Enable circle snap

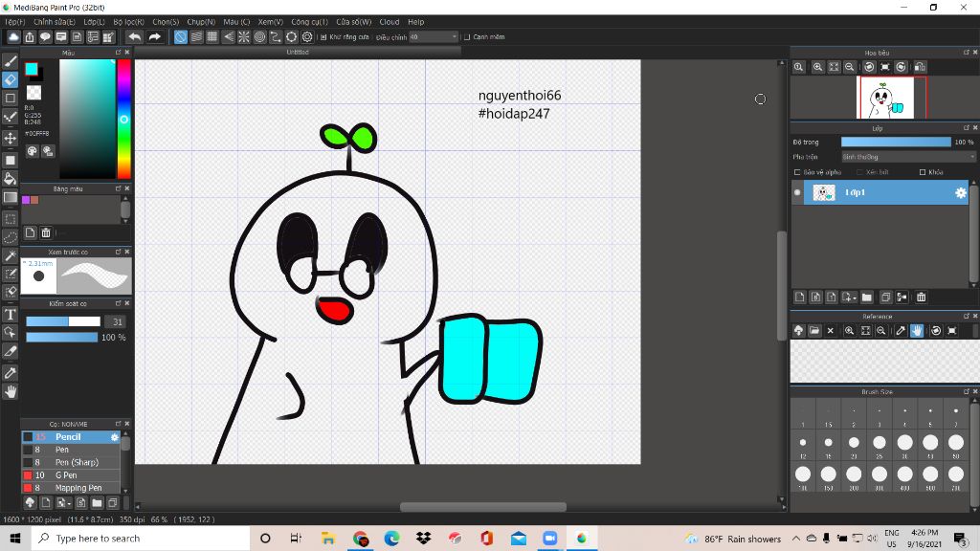point(260,37)
